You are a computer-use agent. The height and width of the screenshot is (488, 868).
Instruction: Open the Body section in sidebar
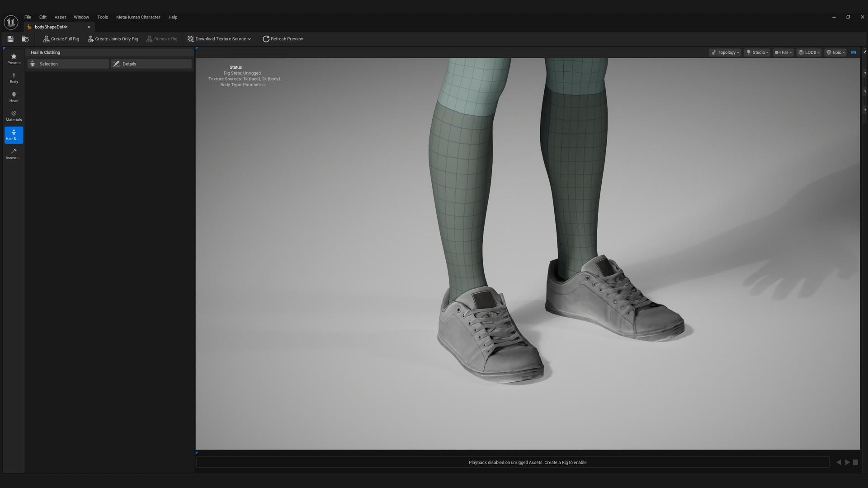(x=14, y=78)
